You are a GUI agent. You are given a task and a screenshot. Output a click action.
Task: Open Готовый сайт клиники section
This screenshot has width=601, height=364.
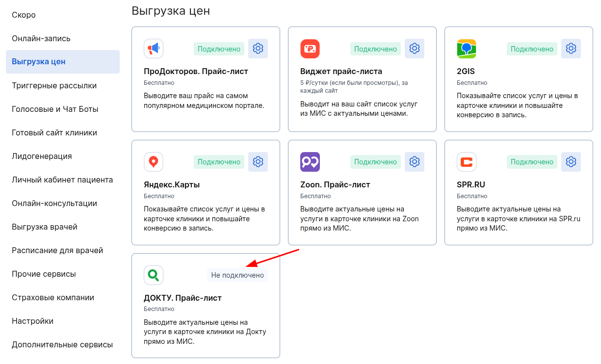(63, 132)
